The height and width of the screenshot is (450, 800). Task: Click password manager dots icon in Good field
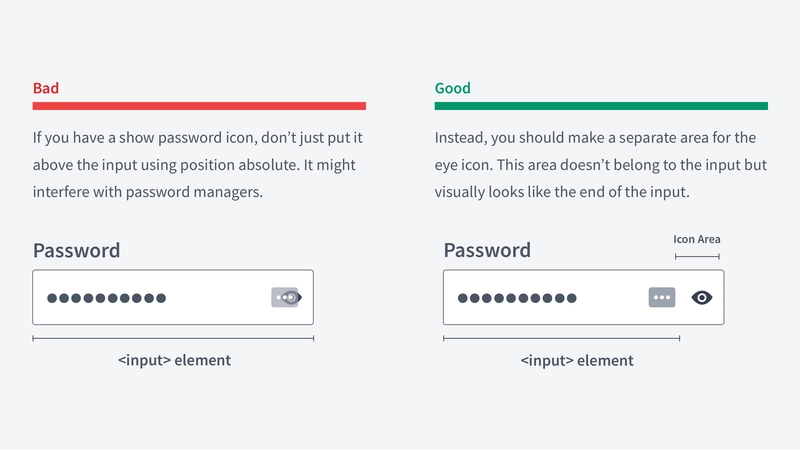(662, 297)
